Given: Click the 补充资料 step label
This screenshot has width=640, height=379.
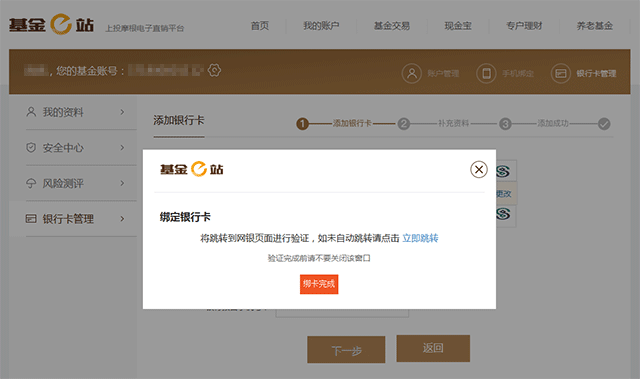Looking at the screenshot, I should coord(453,123).
